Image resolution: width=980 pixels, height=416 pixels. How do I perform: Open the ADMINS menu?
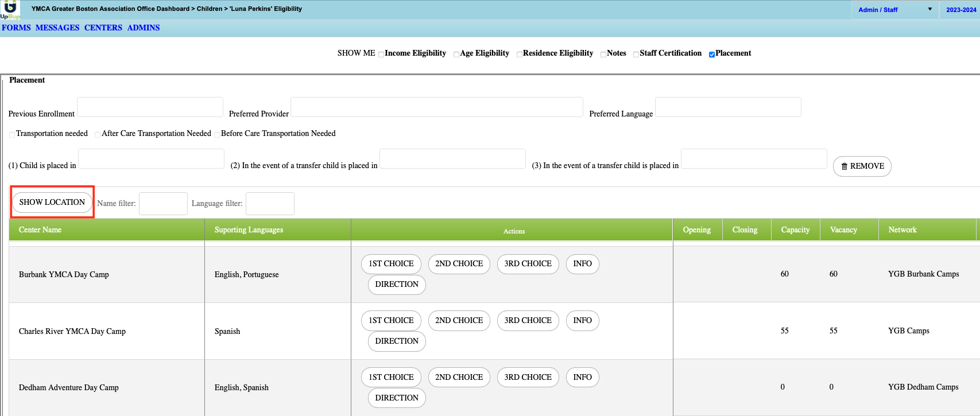coord(144,28)
